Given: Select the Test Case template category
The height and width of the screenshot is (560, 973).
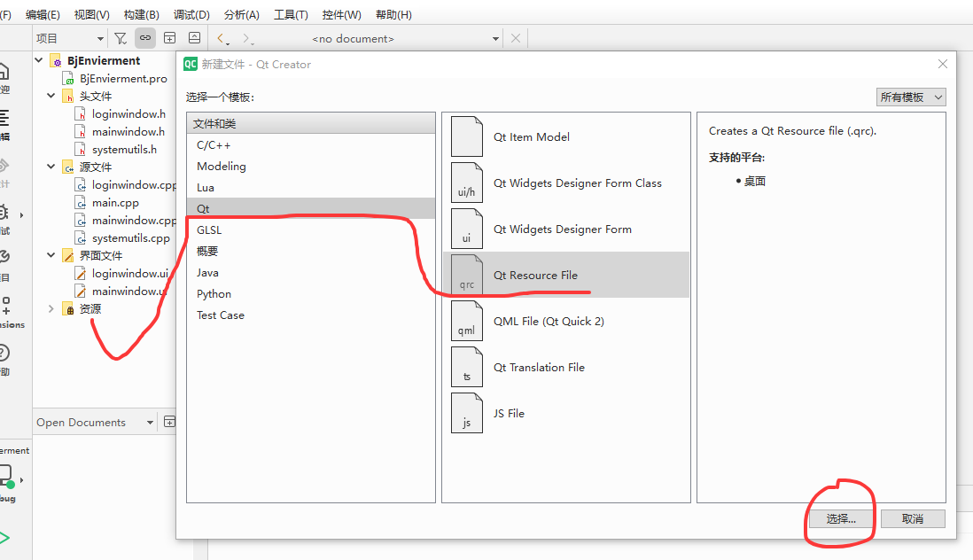Looking at the screenshot, I should [311, 315].
